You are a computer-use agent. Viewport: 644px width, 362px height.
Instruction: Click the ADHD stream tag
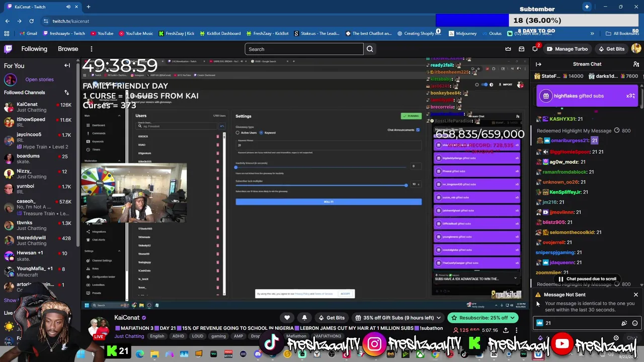pos(178,336)
